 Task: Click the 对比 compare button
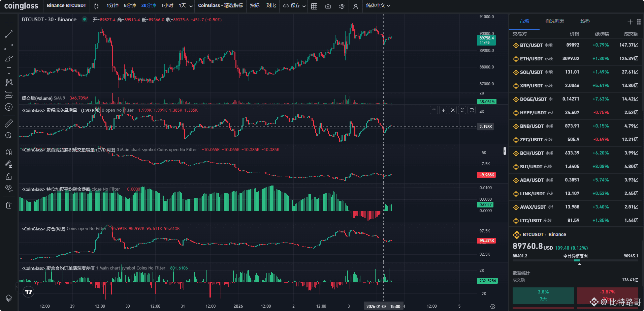[271, 6]
